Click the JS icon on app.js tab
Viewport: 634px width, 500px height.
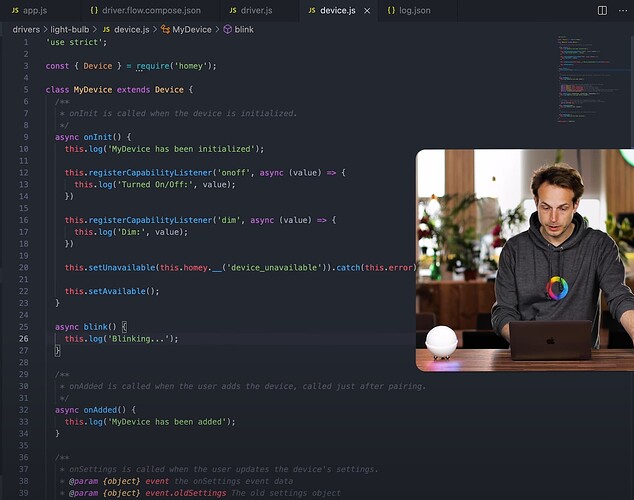[x=15, y=11]
